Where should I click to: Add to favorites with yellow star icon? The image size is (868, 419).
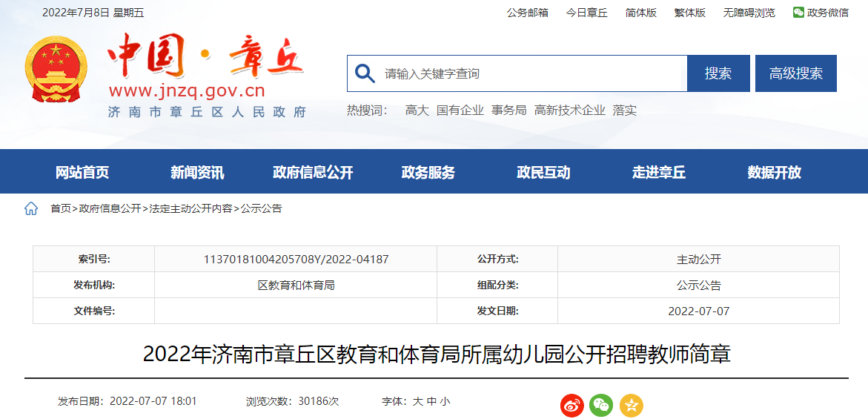[x=631, y=406]
